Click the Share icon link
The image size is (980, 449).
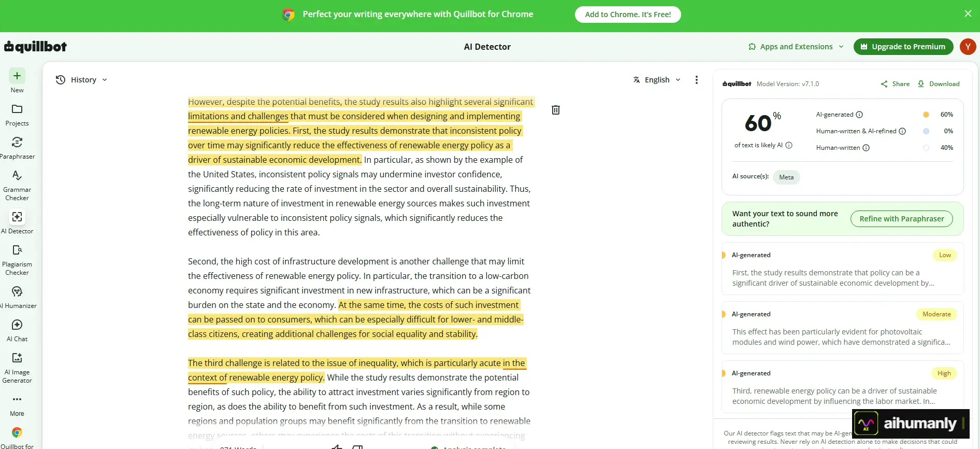coord(895,84)
